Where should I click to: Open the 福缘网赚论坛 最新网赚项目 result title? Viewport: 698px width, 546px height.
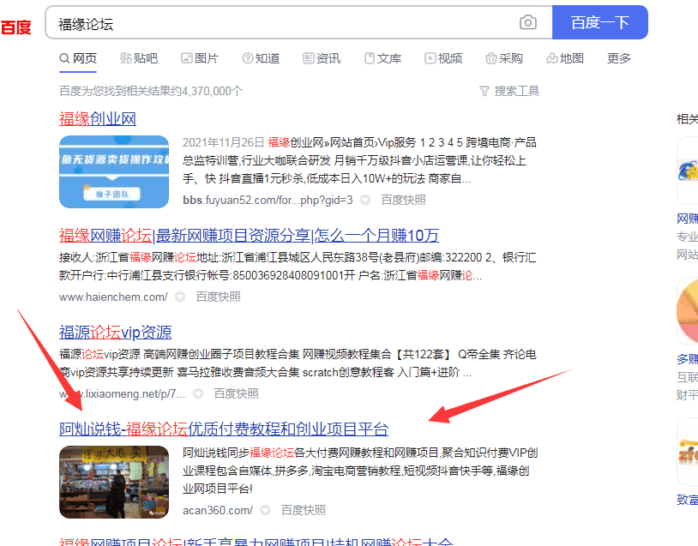(249, 235)
